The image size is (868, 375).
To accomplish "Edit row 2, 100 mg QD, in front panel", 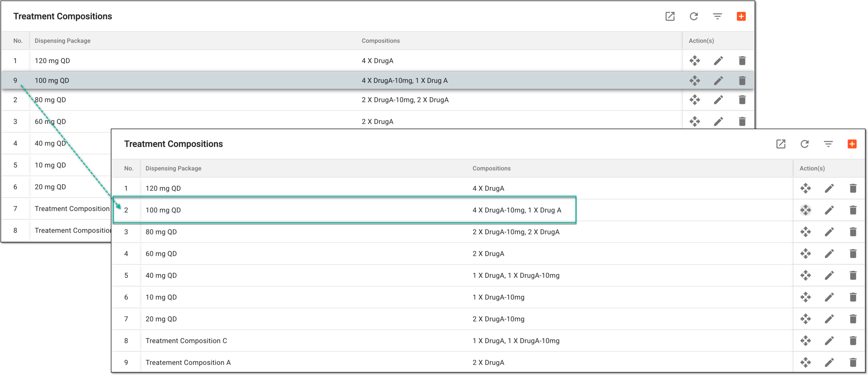I will [x=829, y=210].
